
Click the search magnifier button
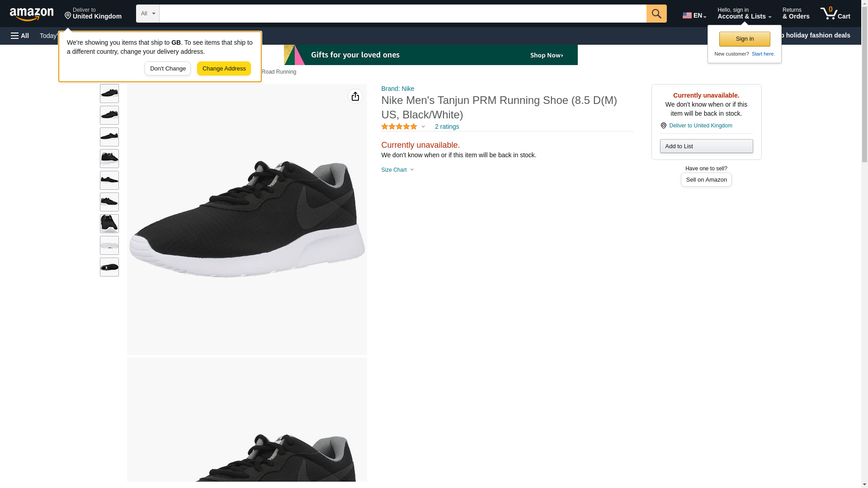pyautogui.click(x=656, y=14)
